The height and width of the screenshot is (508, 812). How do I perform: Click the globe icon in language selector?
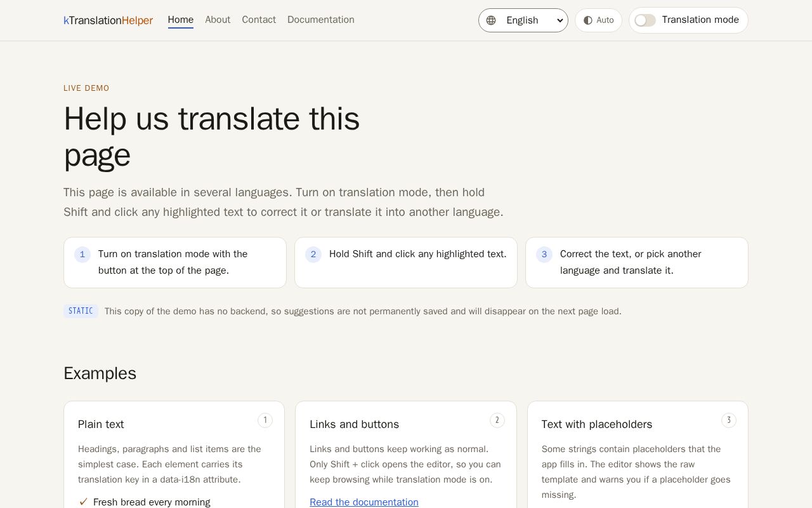click(x=491, y=20)
